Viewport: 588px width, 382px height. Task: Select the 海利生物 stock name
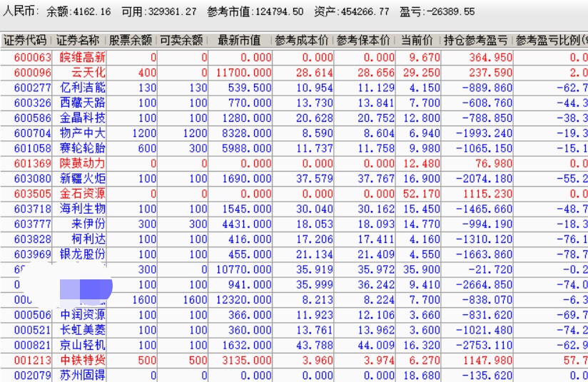click(x=83, y=209)
